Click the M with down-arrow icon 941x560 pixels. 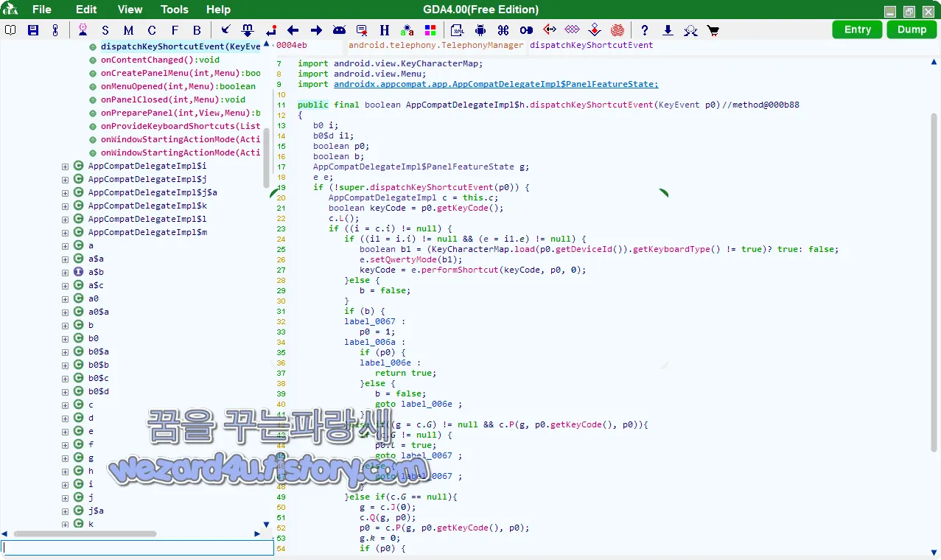pos(248,30)
